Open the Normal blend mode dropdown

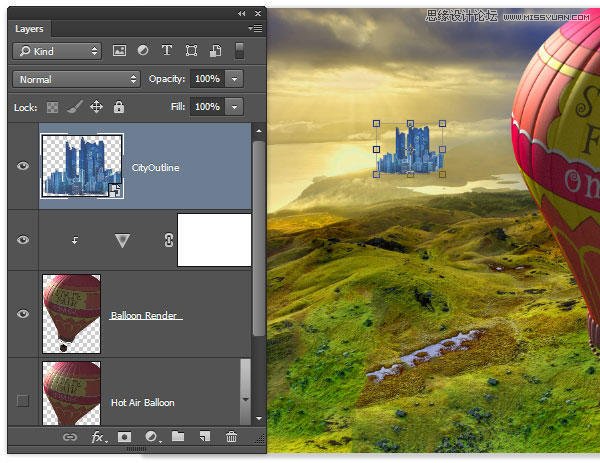coord(77,79)
